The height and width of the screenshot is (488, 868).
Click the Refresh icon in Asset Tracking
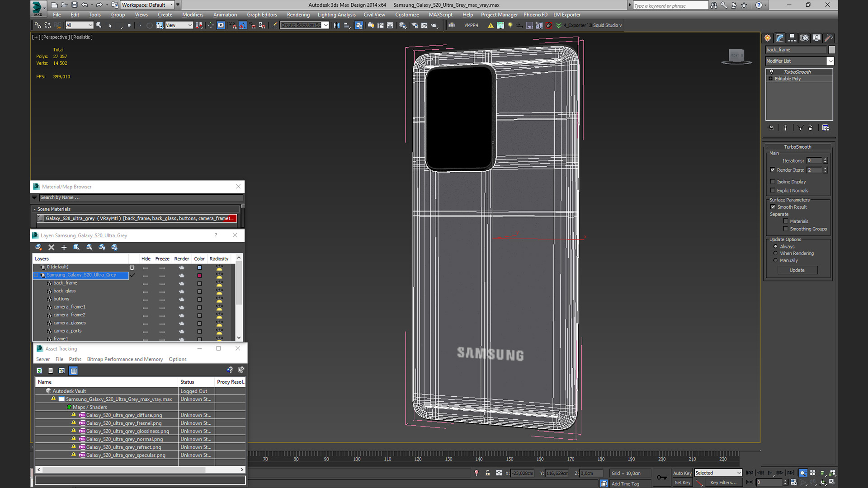tap(39, 371)
